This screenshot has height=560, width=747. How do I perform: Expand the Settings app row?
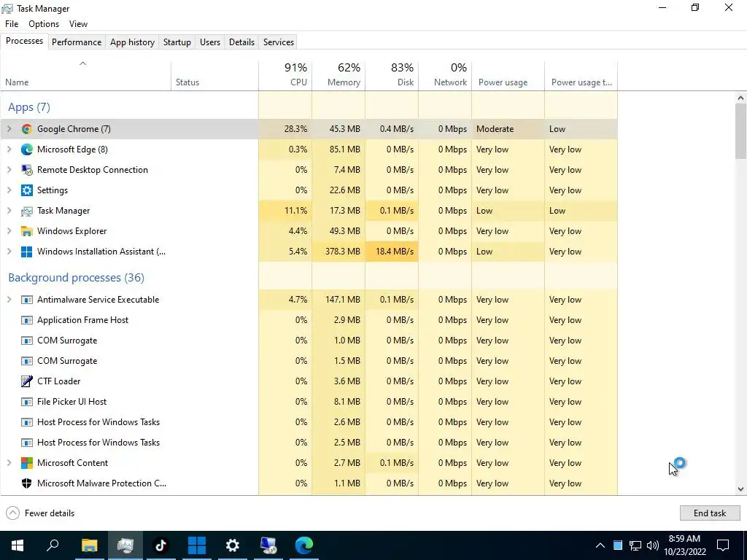click(x=9, y=190)
